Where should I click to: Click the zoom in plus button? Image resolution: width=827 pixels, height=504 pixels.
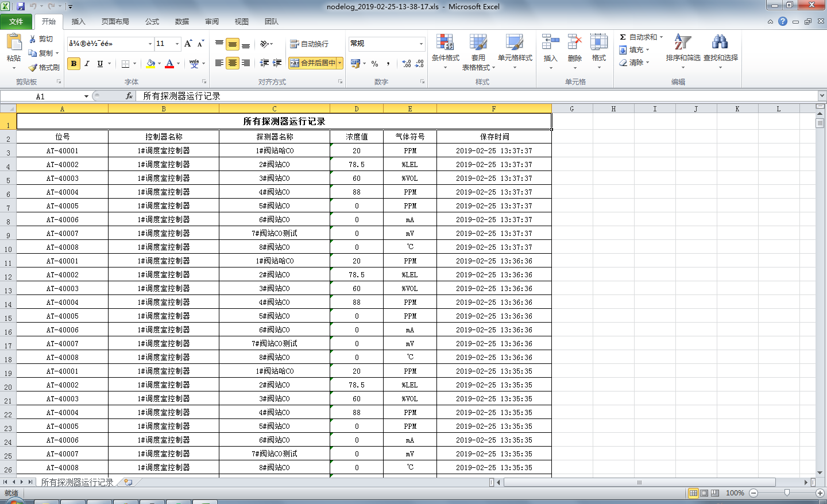click(820, 493)
